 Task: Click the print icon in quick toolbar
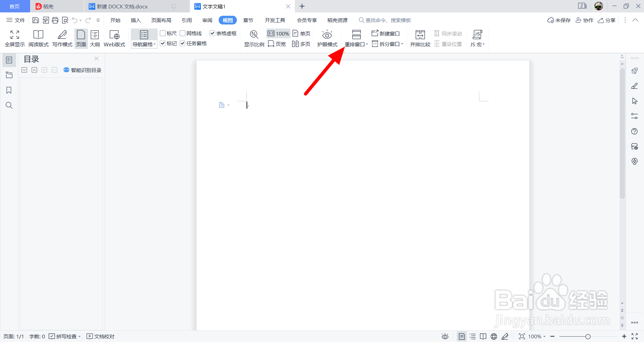(55, 20)
